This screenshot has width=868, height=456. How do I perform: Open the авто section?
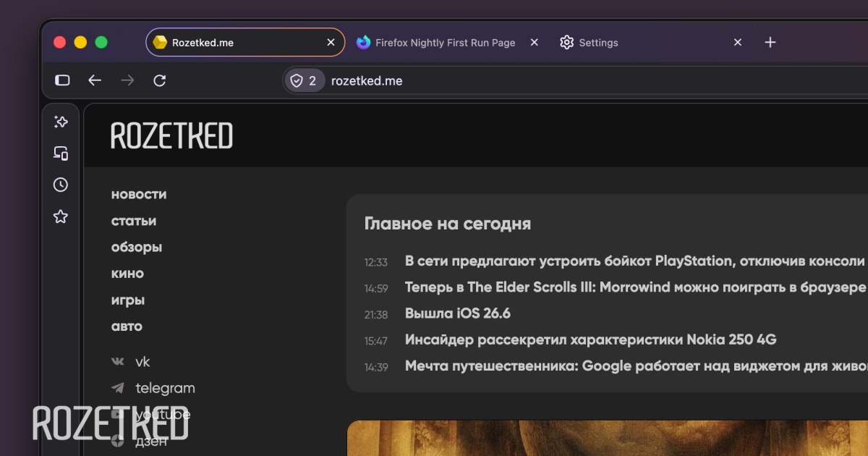[127, 326]
